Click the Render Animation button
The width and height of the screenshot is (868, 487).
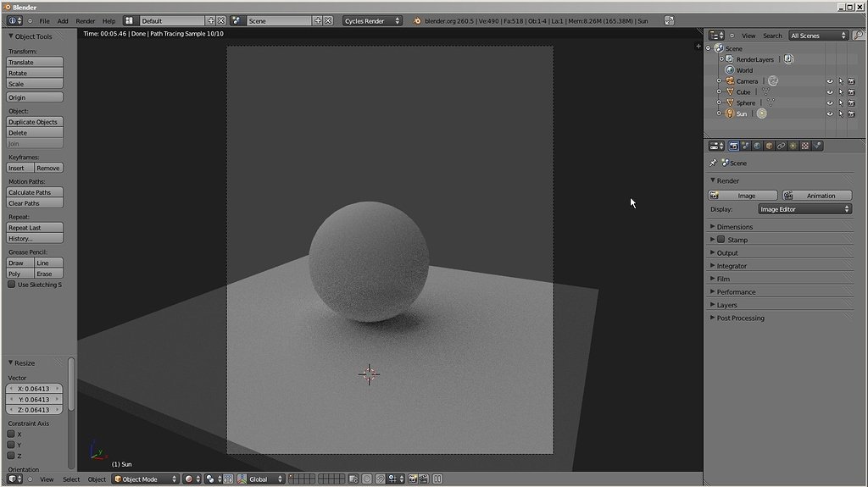817,196
